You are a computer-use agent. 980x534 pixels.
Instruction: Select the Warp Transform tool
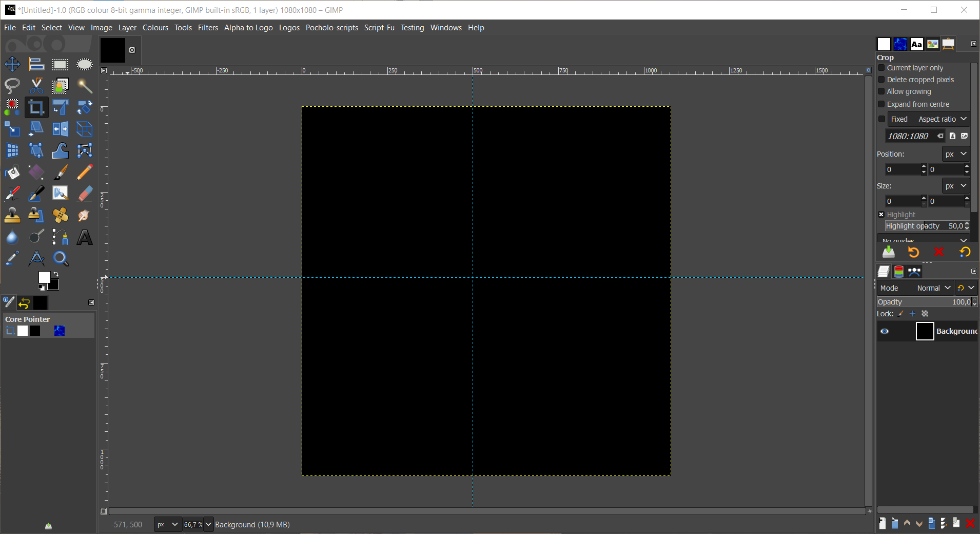tap(60, 150)
